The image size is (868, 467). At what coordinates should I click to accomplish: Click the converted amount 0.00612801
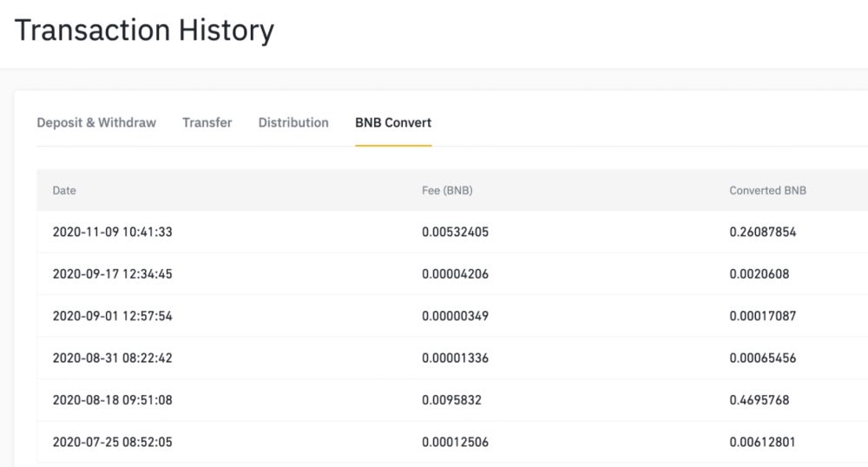pos(762,442)
